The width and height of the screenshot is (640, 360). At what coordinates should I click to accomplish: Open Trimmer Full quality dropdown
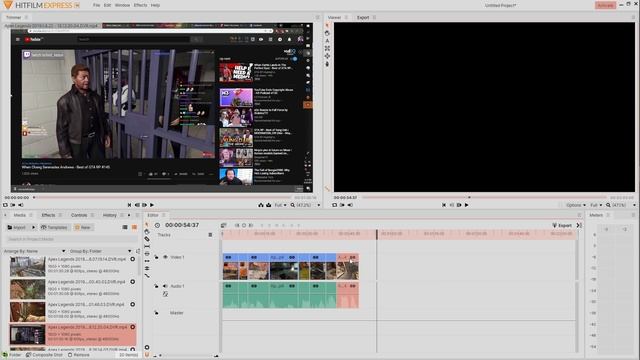point(280,205)
